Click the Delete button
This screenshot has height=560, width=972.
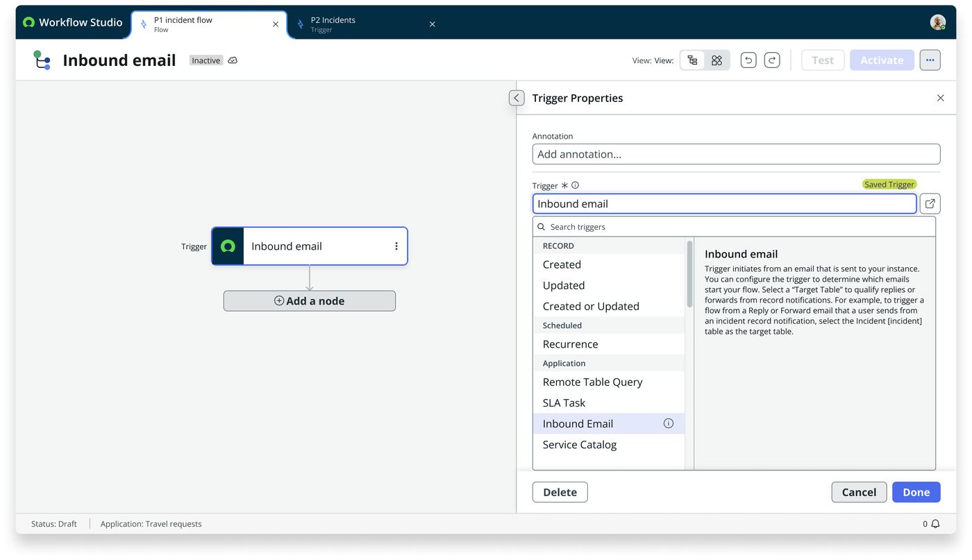tap(560, 492)
